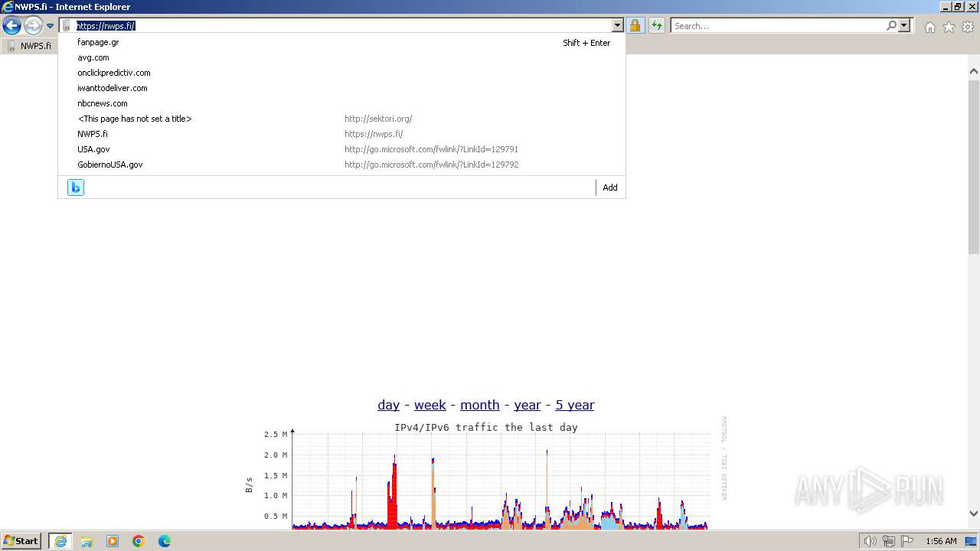Click the Forward navigation arrow
This screenshot has width=980, height=551.
point(33,25)
